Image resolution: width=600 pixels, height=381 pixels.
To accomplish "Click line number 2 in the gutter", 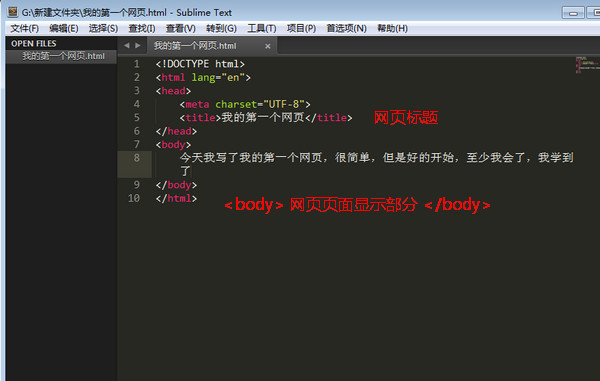I will pos(136,77).
